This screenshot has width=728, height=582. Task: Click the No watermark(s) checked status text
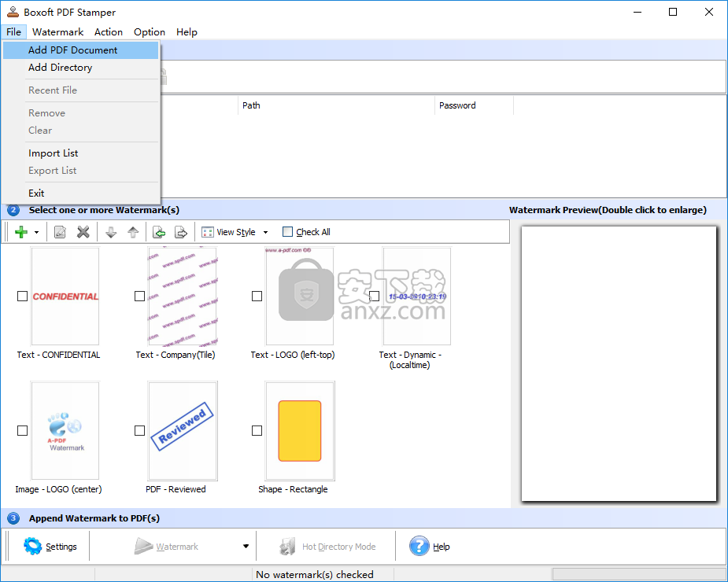[x=315, y=575]
